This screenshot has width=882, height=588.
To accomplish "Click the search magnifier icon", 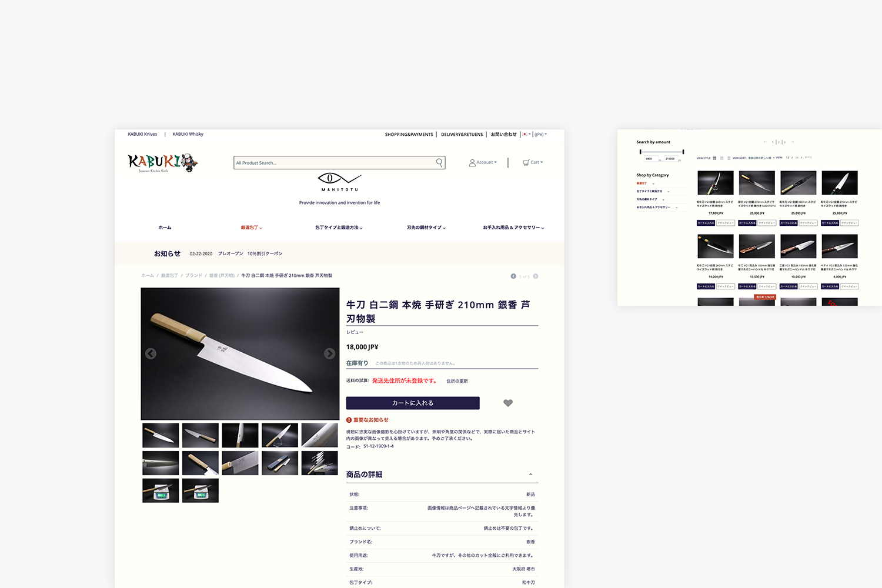I will click(x=439, y=162).
